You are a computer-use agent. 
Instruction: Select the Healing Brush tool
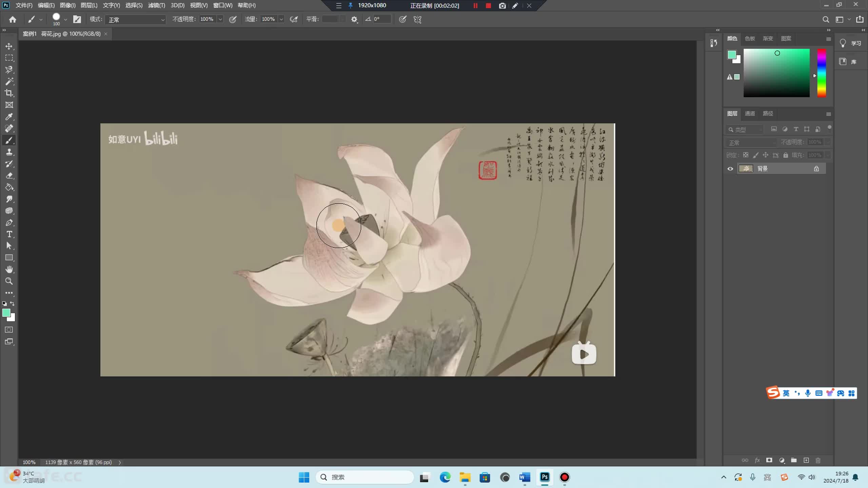(9, 128)
